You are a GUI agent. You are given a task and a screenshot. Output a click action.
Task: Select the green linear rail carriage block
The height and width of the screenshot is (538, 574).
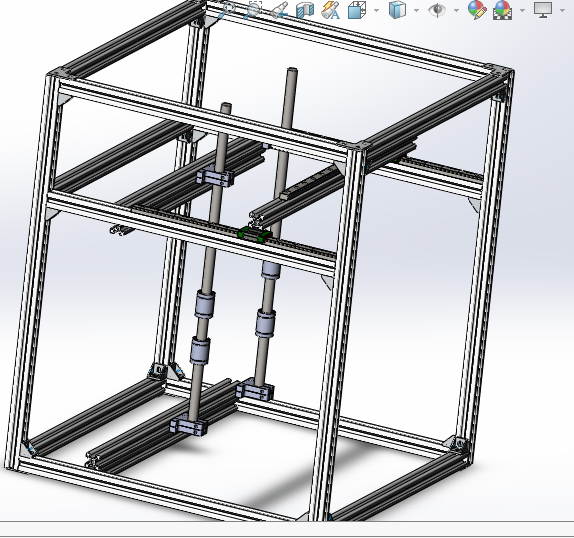[x=255, y=234]
